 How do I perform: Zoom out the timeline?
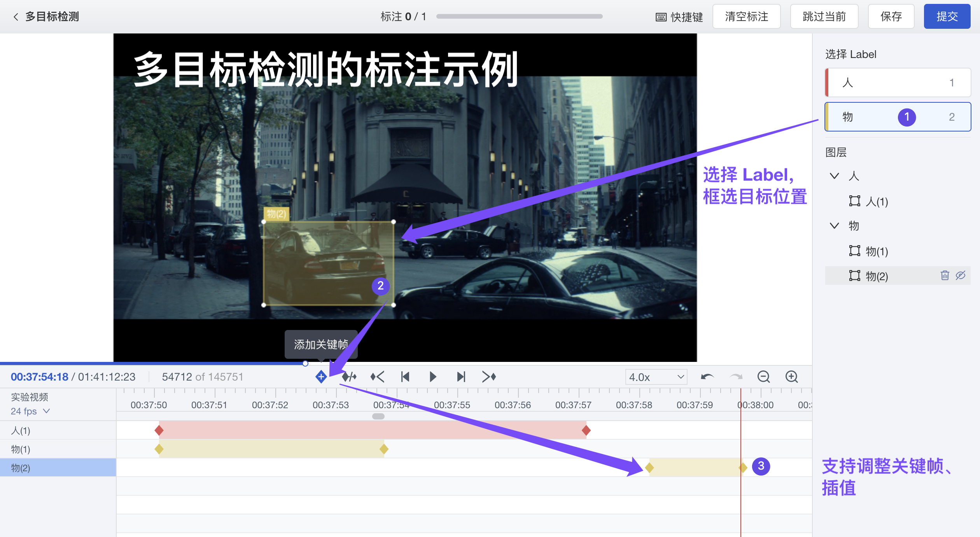coord(763,377)
